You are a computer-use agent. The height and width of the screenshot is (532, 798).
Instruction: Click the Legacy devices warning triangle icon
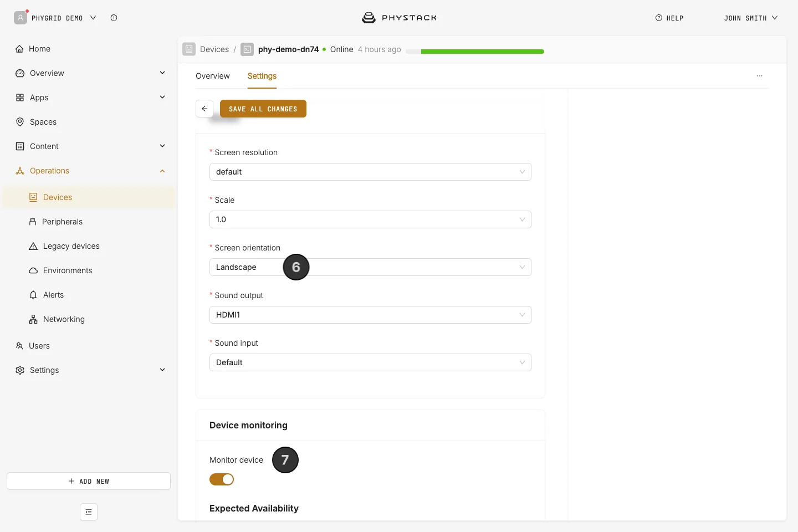pos(33,246)
